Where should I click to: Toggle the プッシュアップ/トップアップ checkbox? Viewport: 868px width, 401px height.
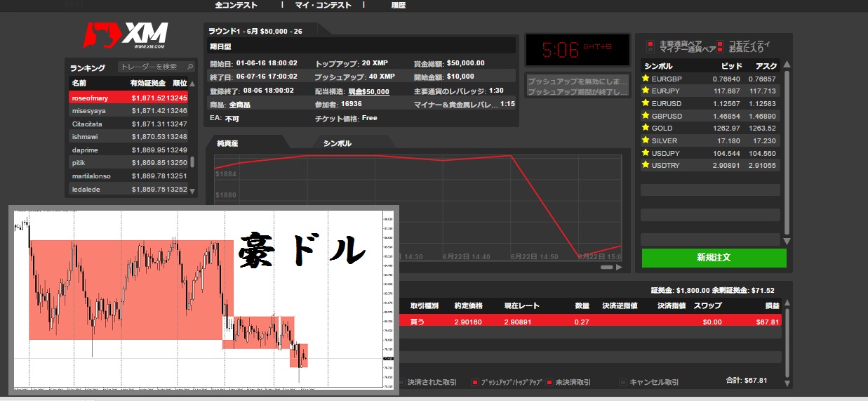point(475,383)
